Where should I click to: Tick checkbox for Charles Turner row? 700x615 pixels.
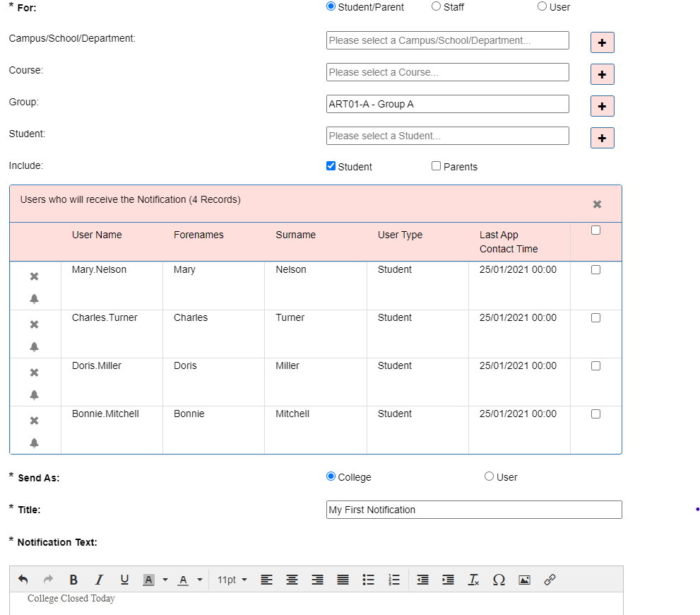pyautogui.click(x=595, y=317)
